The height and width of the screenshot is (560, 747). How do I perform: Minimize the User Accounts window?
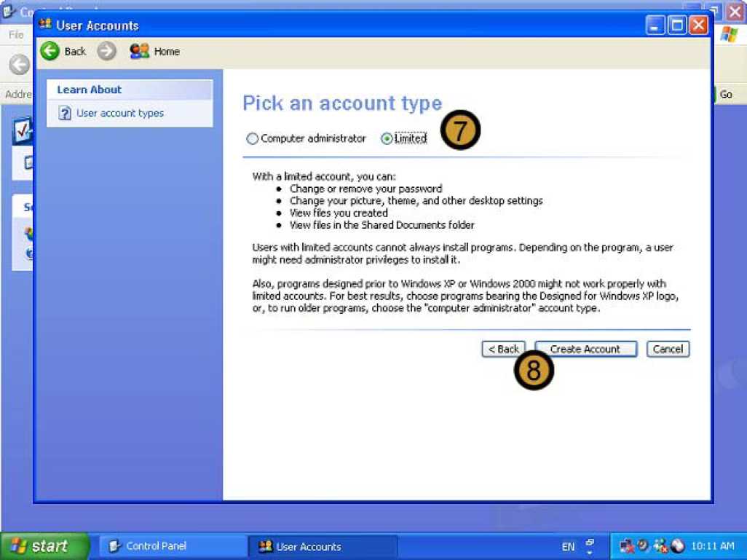[x=655, y=25]
